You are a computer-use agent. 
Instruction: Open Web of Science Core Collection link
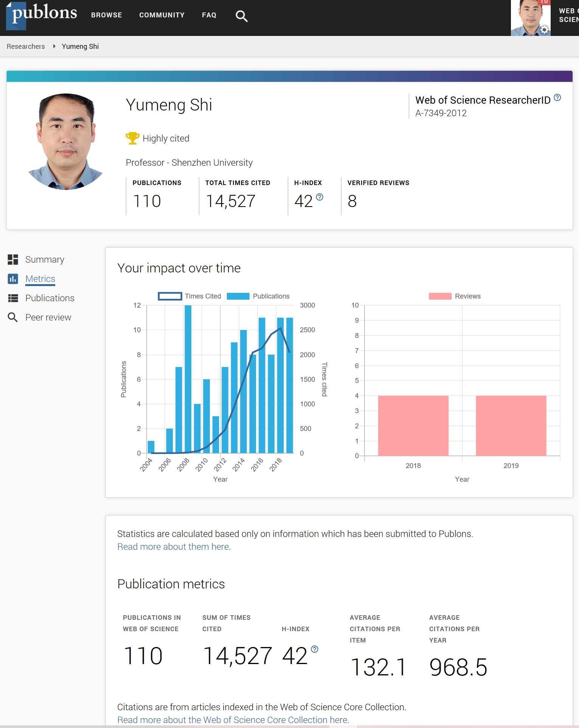tap(232, 720)
